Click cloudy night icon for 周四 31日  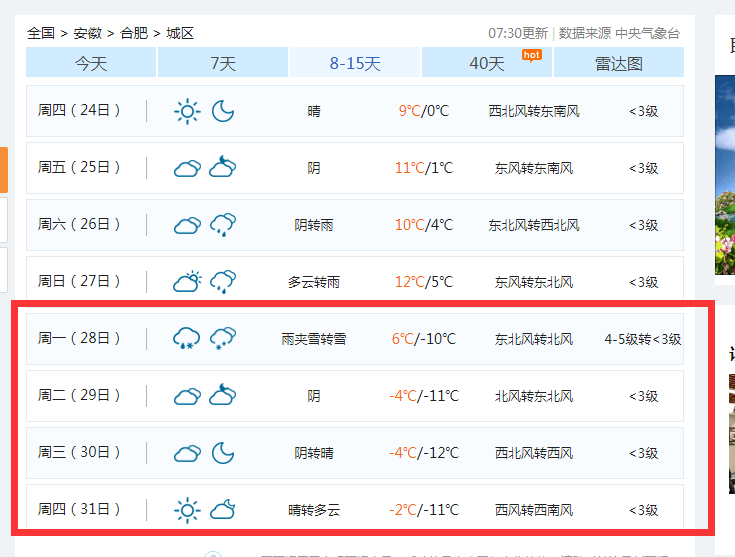[223, 509]
